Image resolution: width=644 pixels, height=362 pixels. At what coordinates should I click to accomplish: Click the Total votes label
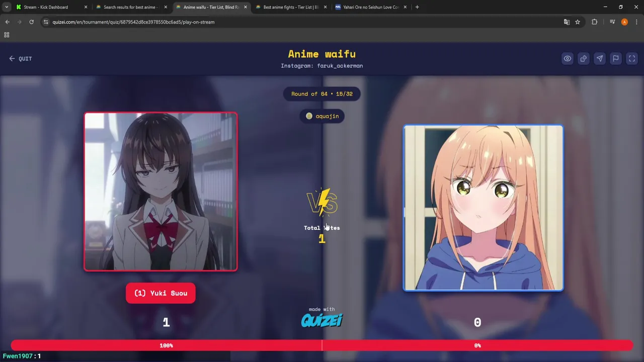click(x=322, y=228)
